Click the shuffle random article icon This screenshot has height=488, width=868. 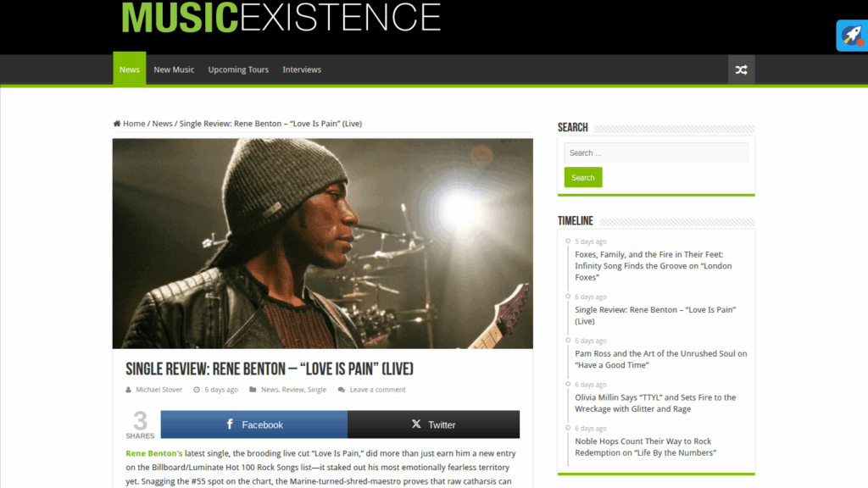[x=741, y=69]
